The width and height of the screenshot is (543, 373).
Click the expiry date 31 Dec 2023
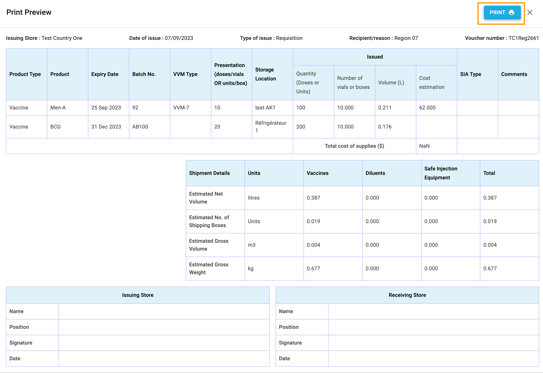106,127
